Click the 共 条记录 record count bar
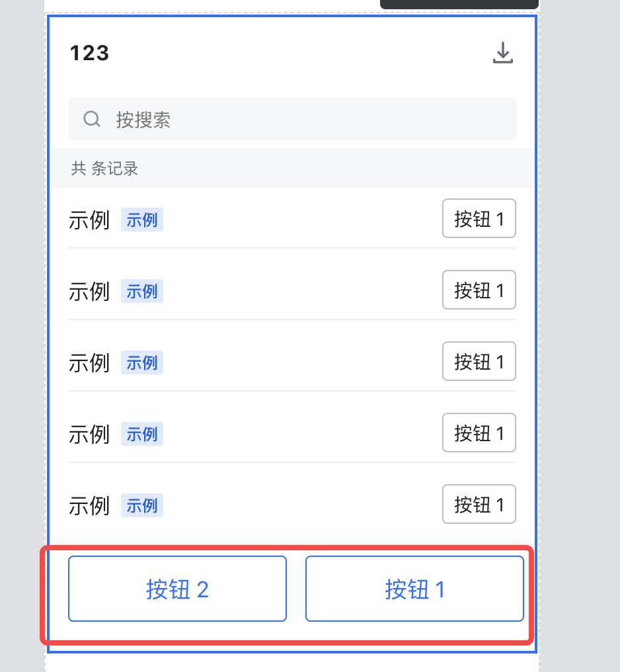Viewport: 620px width, 672px height. [292, 169]
